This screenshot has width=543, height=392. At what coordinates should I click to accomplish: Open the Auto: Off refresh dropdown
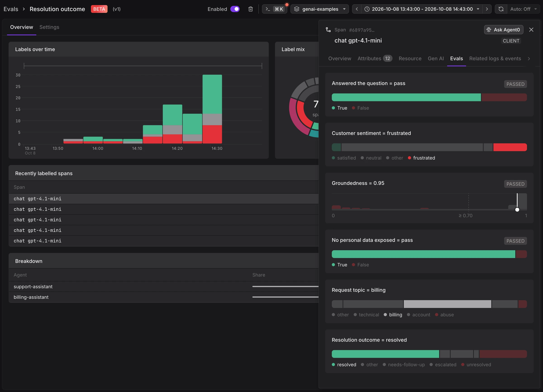tap(523, 9)
